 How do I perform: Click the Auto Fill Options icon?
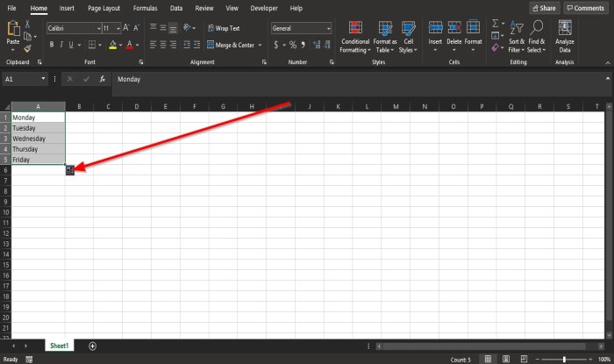pyautogui.click(x=71, y=169)
